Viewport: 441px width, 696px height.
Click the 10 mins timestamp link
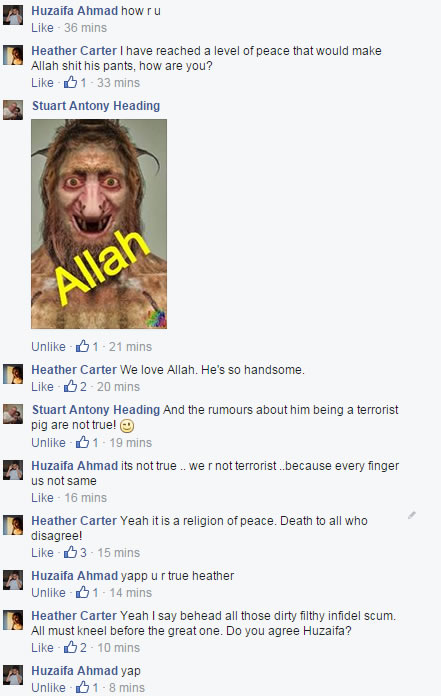(118, 648)
